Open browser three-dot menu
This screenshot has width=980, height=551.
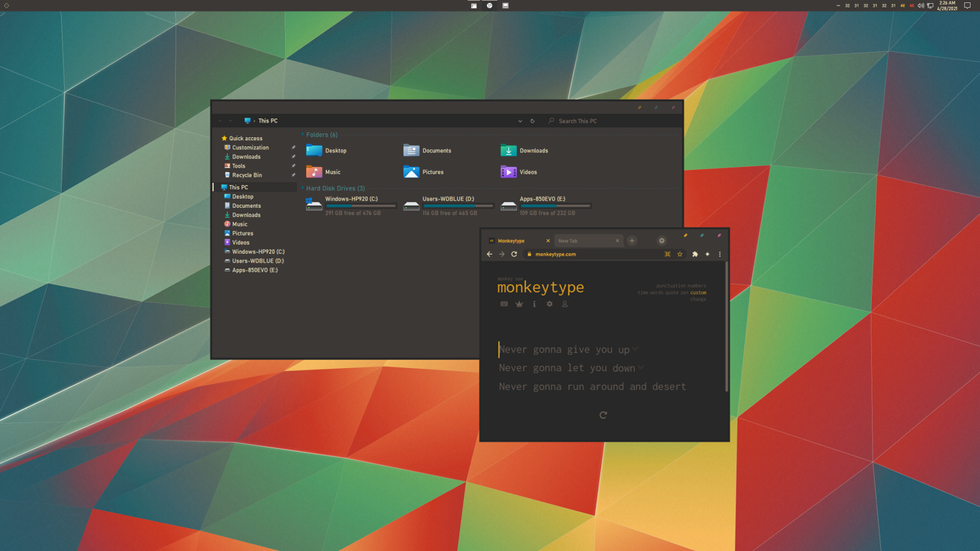720,254
